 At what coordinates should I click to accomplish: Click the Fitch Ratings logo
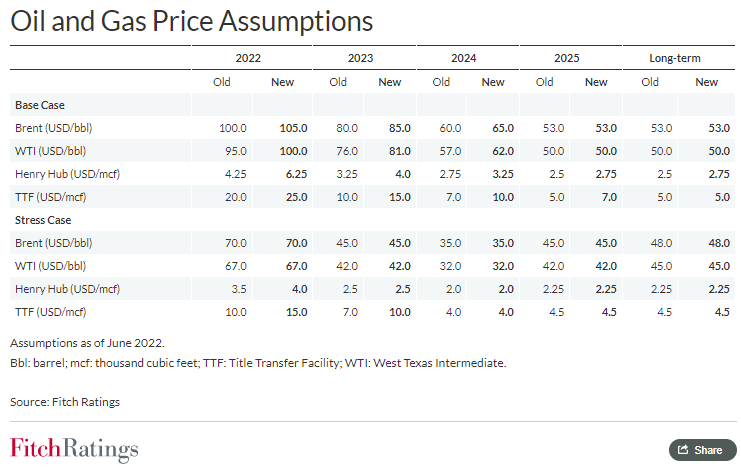(74, 449)
